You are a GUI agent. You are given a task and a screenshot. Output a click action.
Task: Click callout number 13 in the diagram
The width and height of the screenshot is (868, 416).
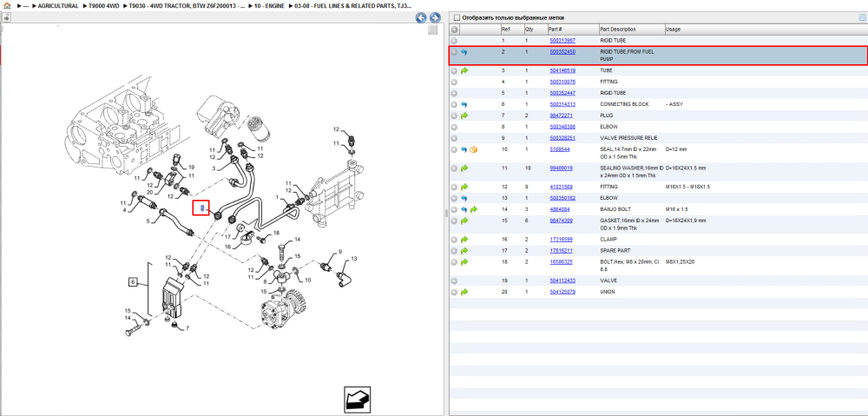(x=354, y=259)
